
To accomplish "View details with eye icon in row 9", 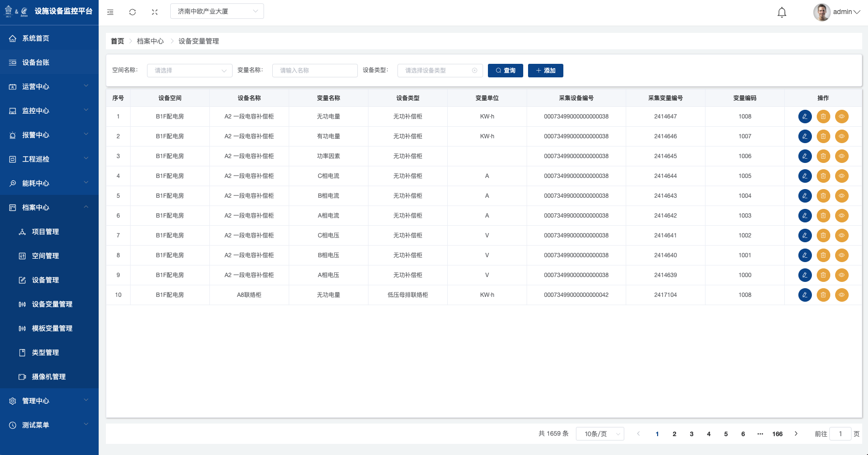I will [841, 275].
